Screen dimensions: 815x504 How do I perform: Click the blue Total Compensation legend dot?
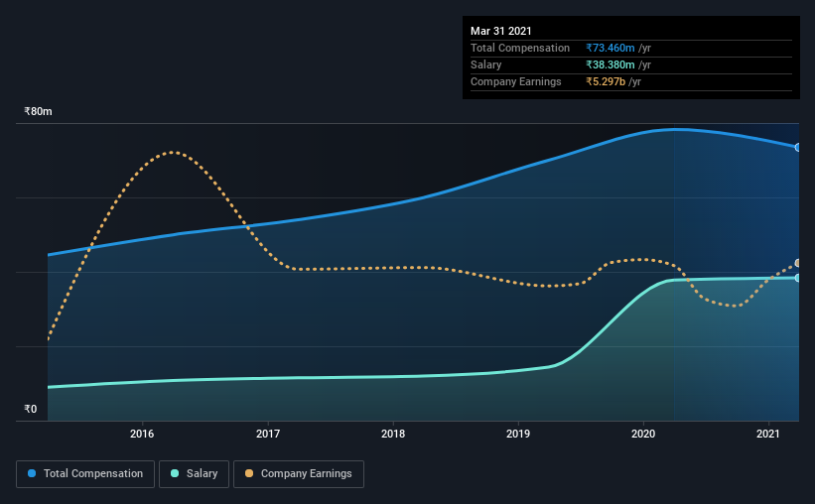(32, 473)
